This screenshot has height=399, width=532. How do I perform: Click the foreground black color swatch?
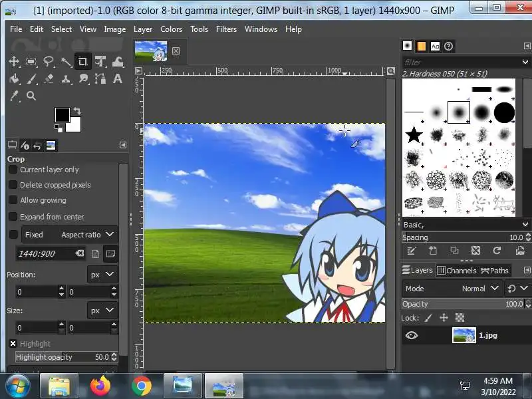tap(62, 115)
